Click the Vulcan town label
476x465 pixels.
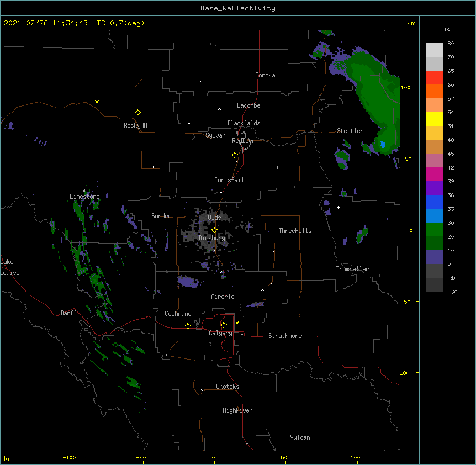click(300, 437)
